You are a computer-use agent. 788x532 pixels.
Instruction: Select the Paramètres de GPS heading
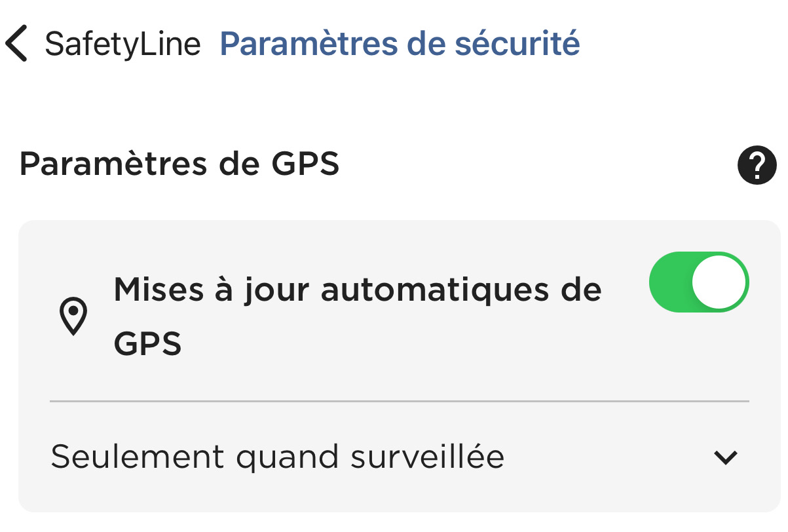[x=179, y=164]
